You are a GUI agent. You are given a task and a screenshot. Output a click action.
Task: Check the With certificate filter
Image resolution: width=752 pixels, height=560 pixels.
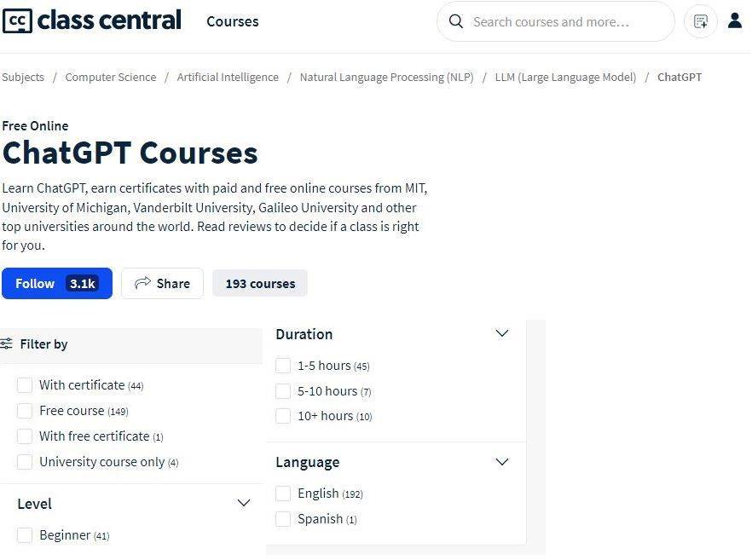pyautogui.click(x=25, y=385)
